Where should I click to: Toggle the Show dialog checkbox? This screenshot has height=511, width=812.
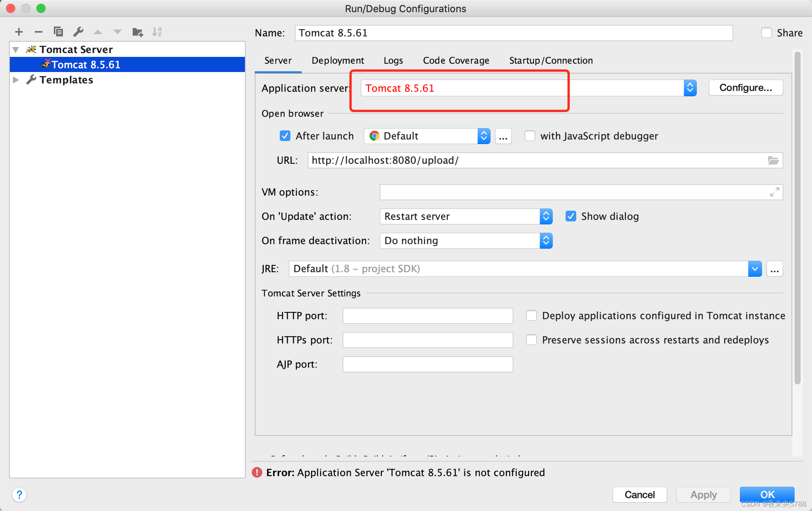pos(571,216)
